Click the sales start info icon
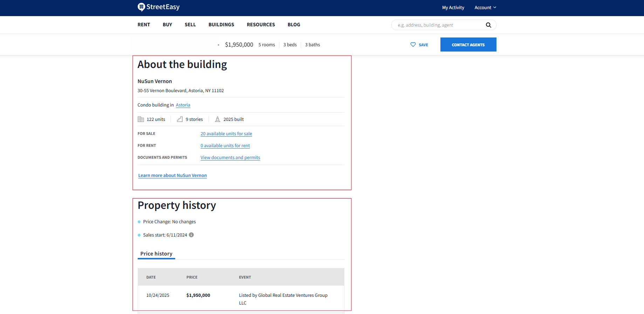644x314 pixels. pyautogui.click(x=191, y=235)
